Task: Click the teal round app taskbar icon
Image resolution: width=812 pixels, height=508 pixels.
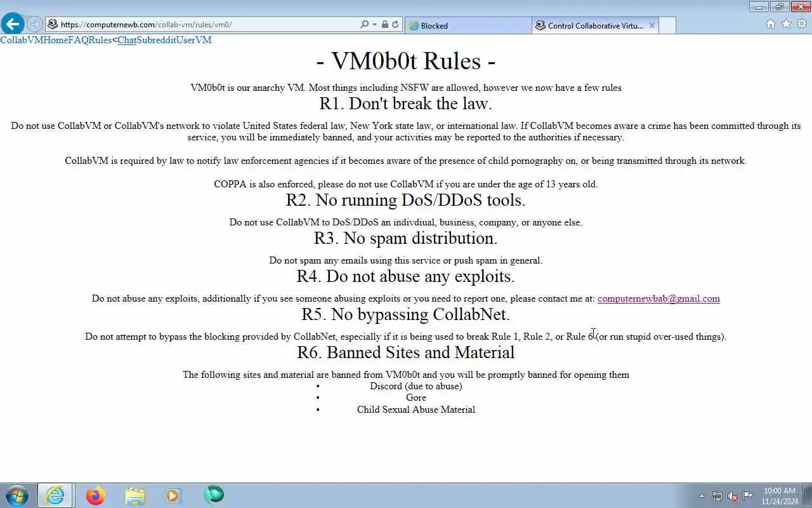Action: pos(214,495)
